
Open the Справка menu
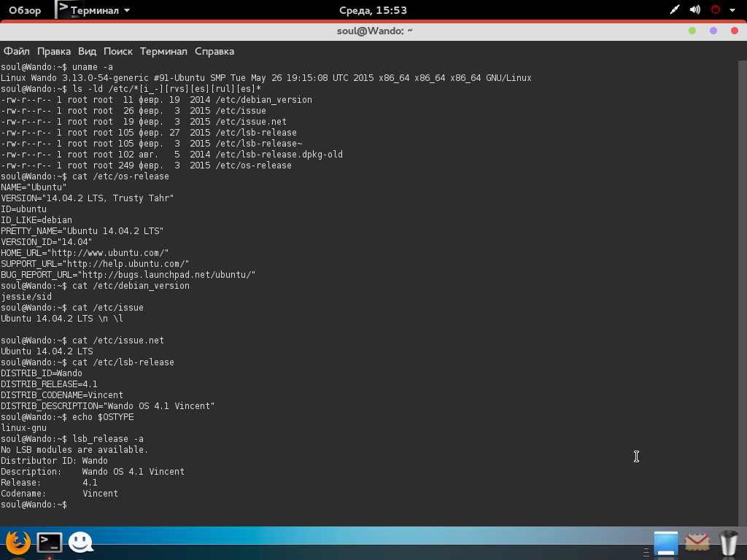tap(214, 52)
